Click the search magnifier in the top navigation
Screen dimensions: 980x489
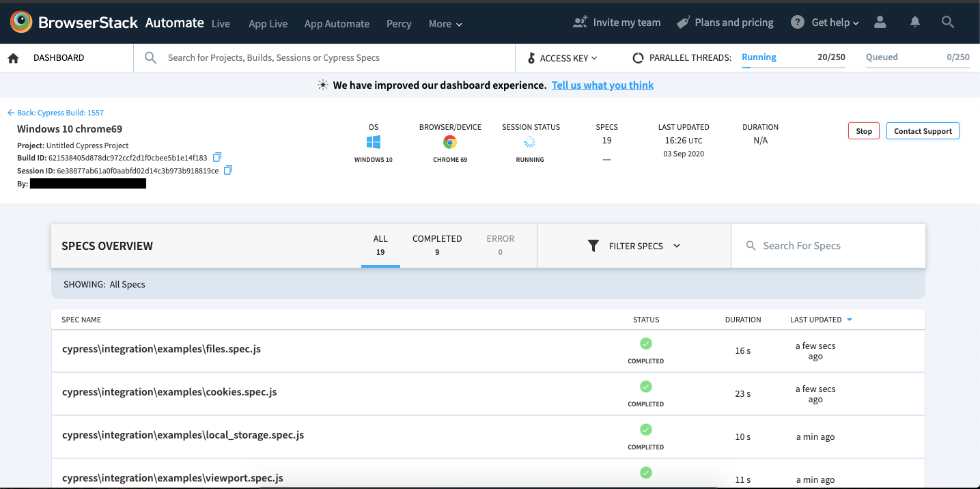(948, 22)
